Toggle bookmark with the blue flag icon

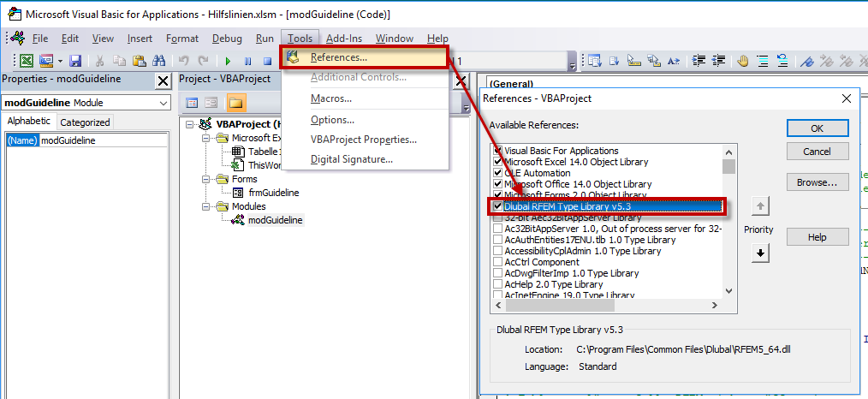pyautogui.click(x=808, y=61)
